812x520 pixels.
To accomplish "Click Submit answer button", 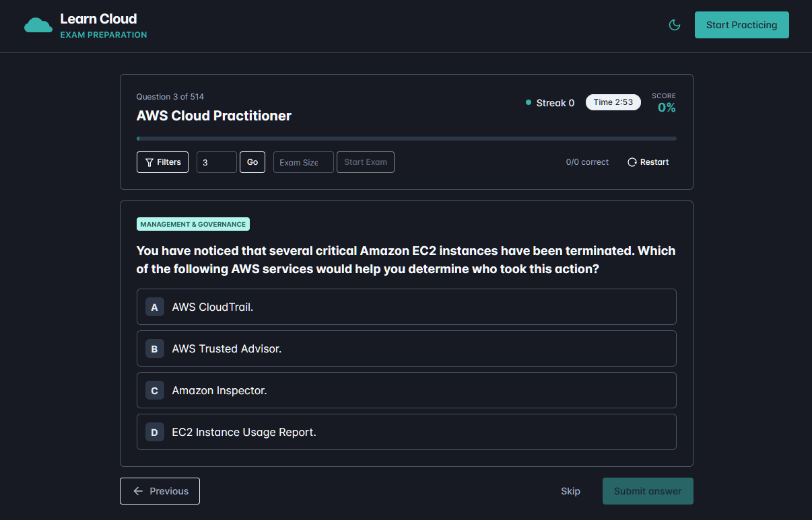I will coord(648,491).
